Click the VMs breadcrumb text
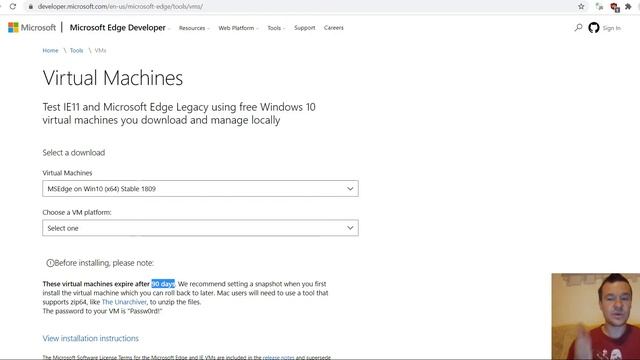The width and height of the screenshot is (640, 360). [100, 51]
